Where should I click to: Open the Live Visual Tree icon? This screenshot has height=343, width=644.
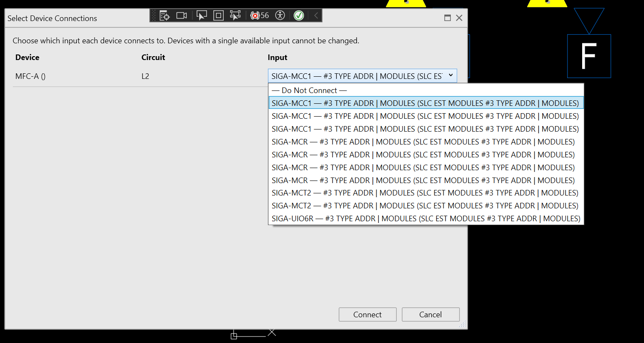coord(165,15)
